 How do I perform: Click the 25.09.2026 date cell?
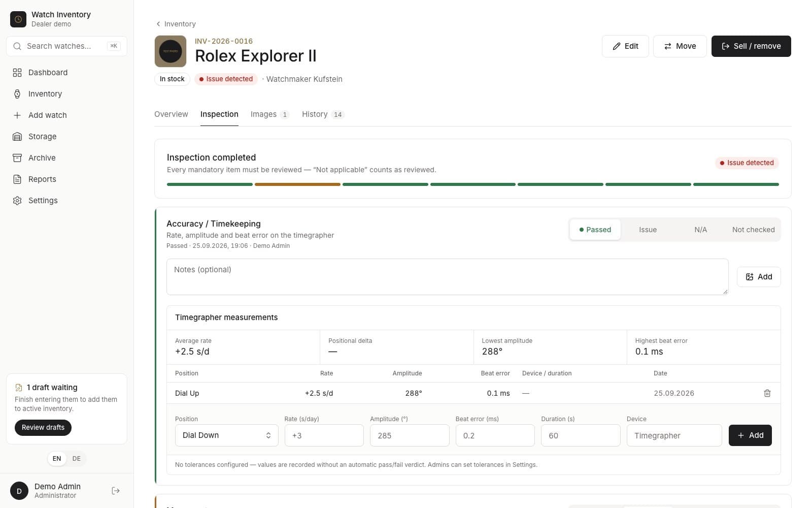pos(674,393)
